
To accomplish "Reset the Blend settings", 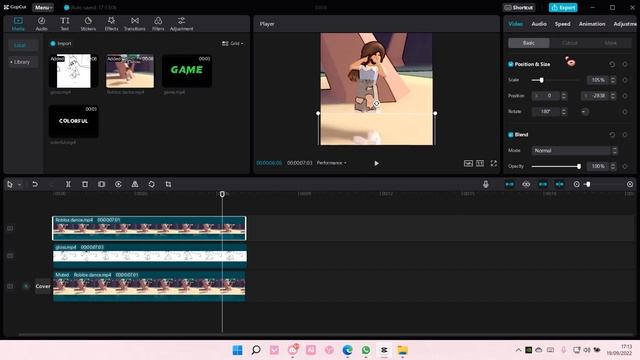I will point(612,135).
